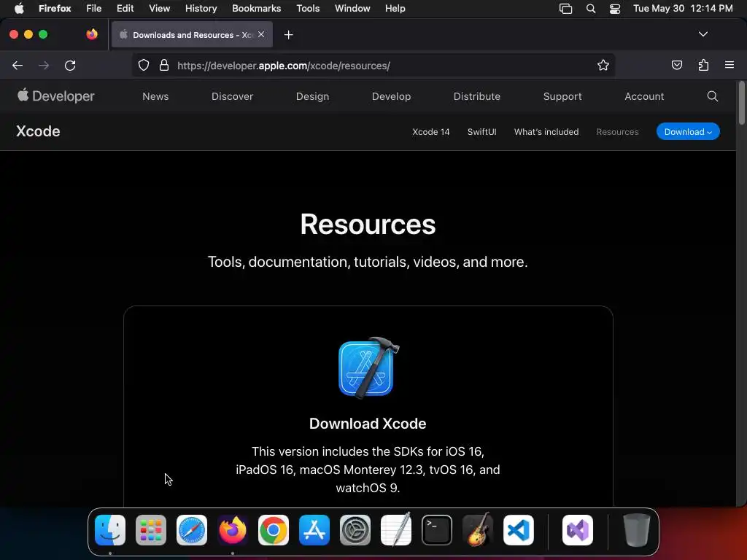Launch Visual Studio Code from Dock

519,530
